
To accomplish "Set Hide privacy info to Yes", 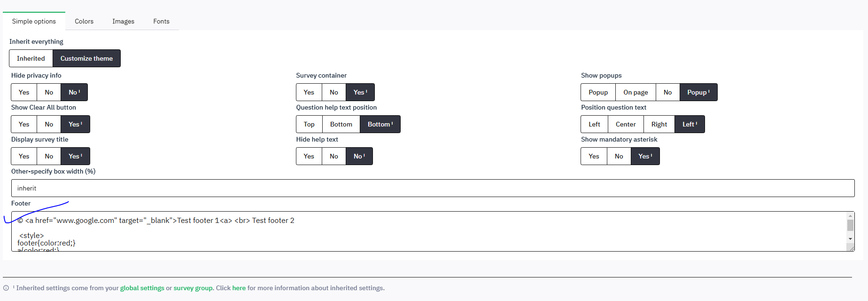I will pyautogui.click(x=24, y=92).
